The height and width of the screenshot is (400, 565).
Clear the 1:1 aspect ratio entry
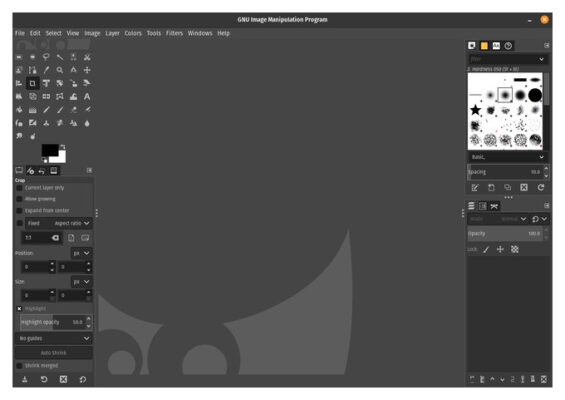pyautogui.click(x=55, y=238)
